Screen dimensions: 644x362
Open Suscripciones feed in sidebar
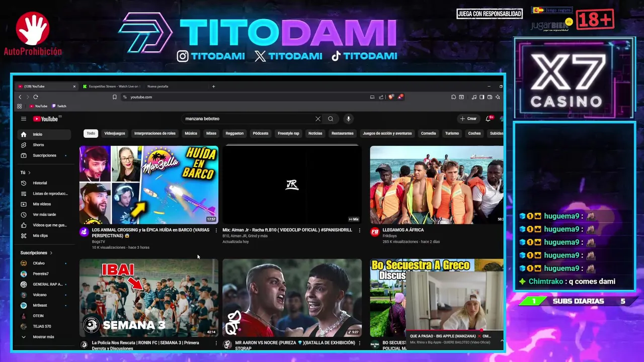[x=44, y=155]
